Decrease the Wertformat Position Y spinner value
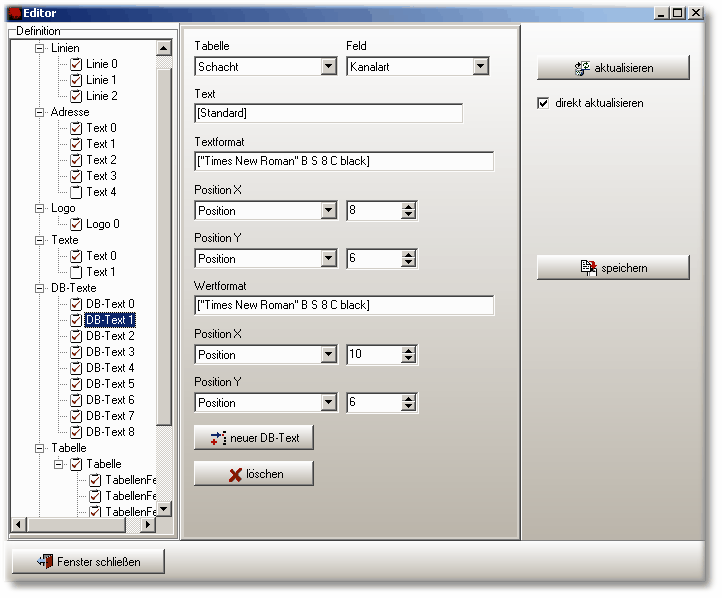722x598 pixels. click(408, 407)
